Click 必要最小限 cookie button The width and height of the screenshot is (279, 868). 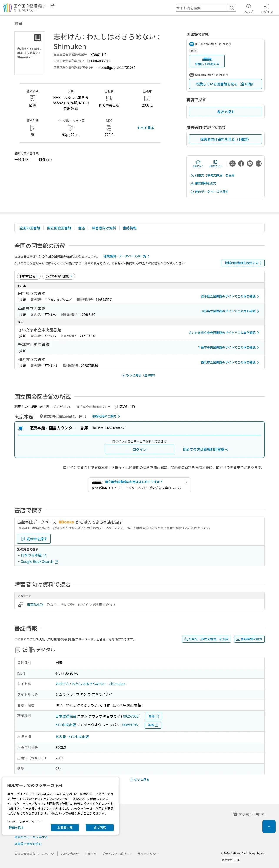coord(65,828)
